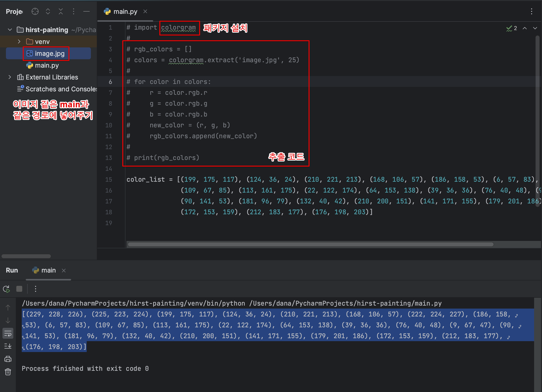This screenshot has height=392, width=542.
Task: Click line number 6 in the gutter
Action: click(x=110, y=82)
